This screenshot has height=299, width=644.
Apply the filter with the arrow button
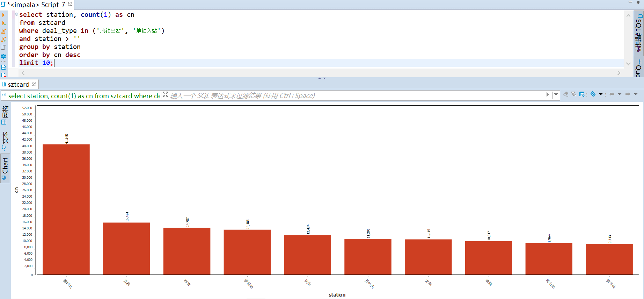548,94
